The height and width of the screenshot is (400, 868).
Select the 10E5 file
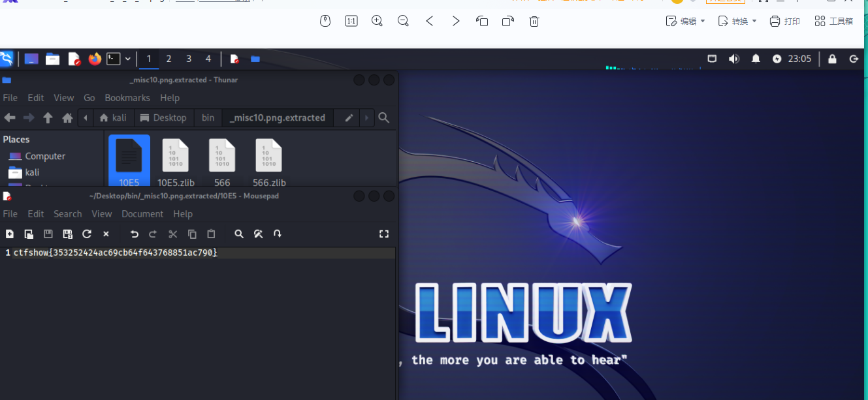129,162
